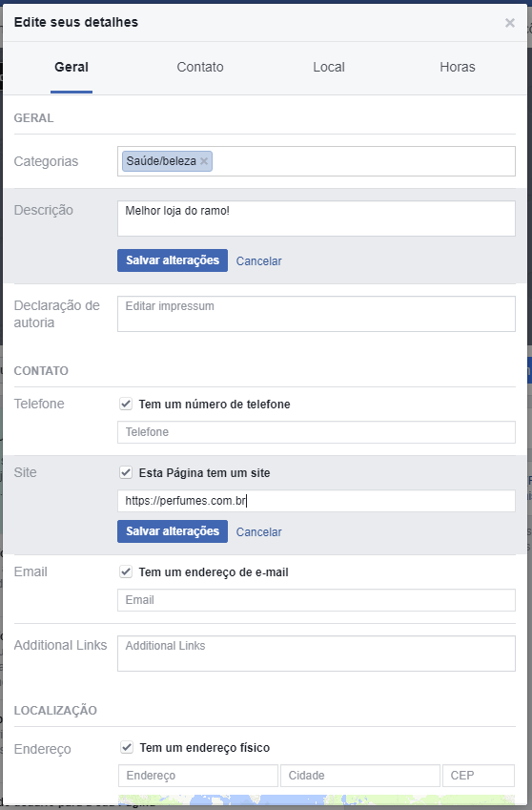Click the Additional Links text area

point(317,654)
